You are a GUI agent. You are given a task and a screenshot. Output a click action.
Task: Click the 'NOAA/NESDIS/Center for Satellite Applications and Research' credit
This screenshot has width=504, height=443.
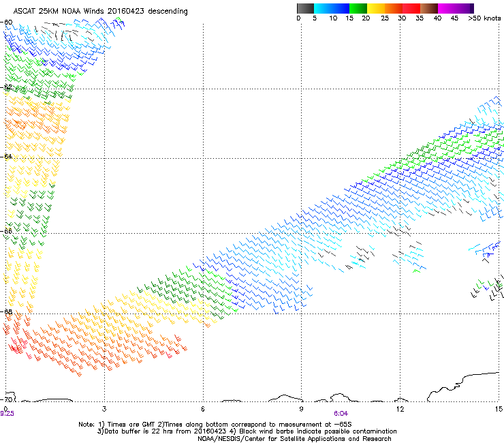coord(294,439)
